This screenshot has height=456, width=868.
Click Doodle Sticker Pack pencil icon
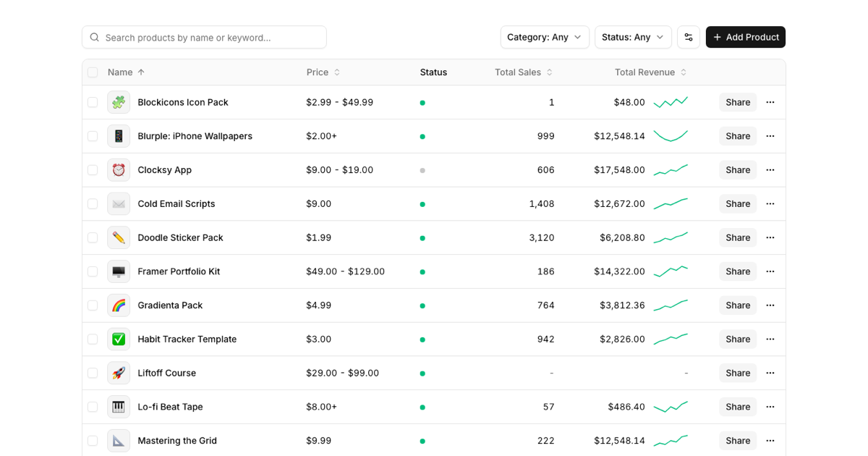(x=119, y=237)
